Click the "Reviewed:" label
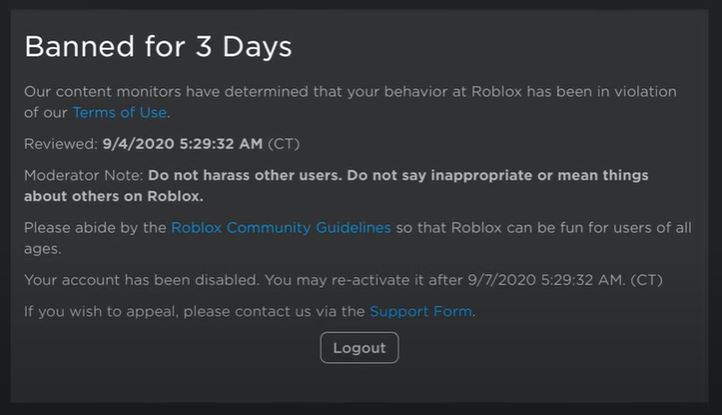The width and height of the screenshot is (722, 415). click(x=60, y=144)
